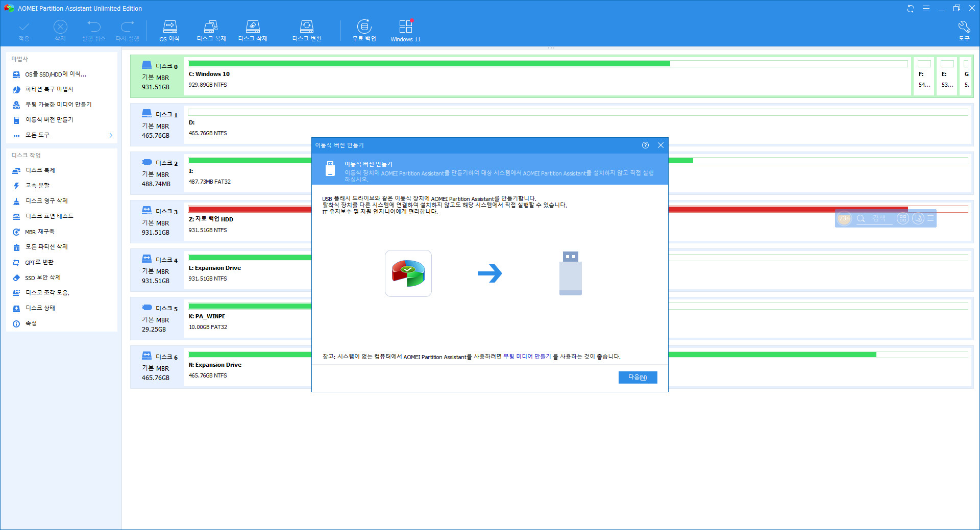Select the F: partition on disk 0
The width and height of the screenshot is (980, 530).
(x=924, y=76)
